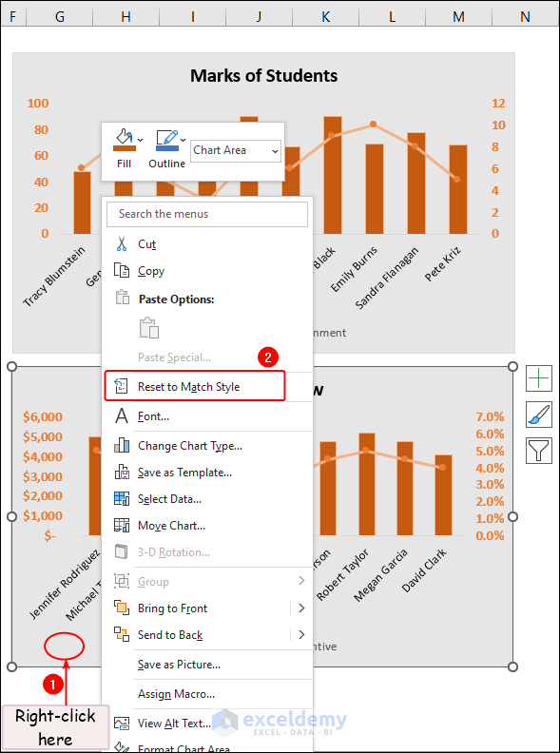The width and height of the screenshot is (560, 753).
Task: Click the Cut scissors icon
Action: point(122,244)
